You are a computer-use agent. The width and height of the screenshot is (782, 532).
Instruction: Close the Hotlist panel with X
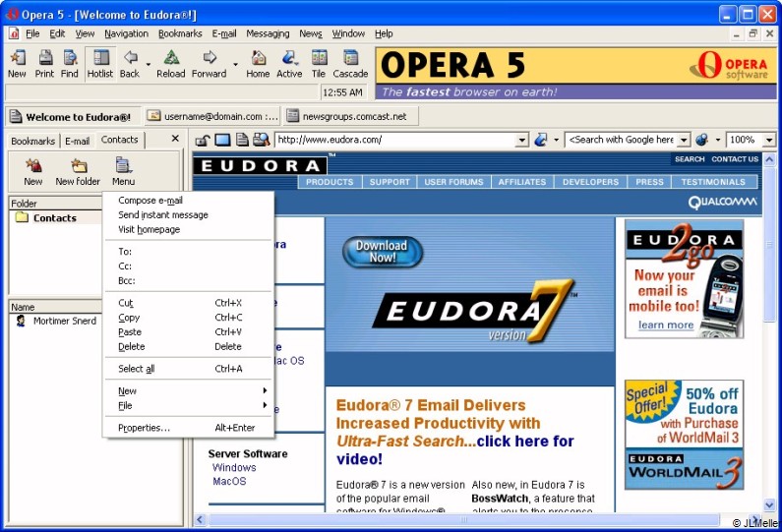click(175, 139)
